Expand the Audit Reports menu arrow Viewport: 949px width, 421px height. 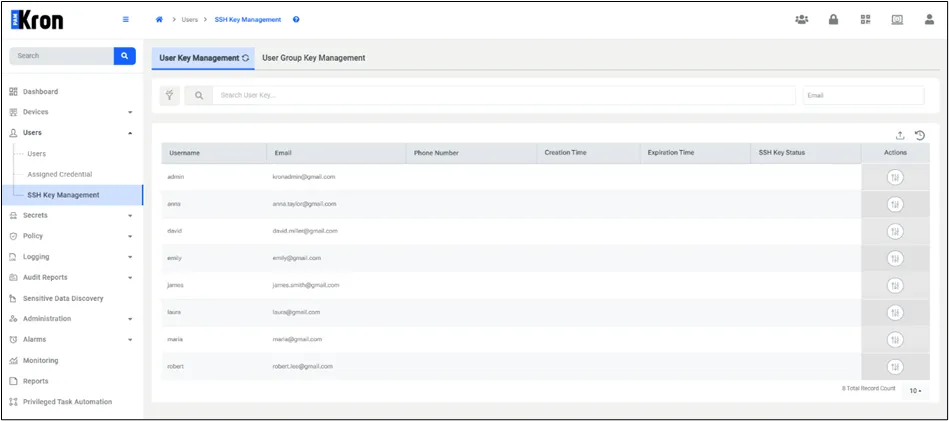tap(130, 278)
